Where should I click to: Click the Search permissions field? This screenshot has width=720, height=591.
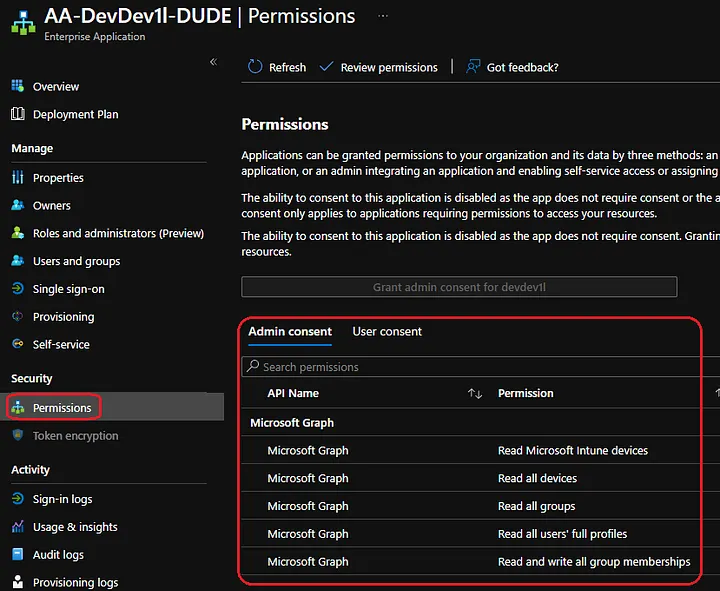(480, 367)
